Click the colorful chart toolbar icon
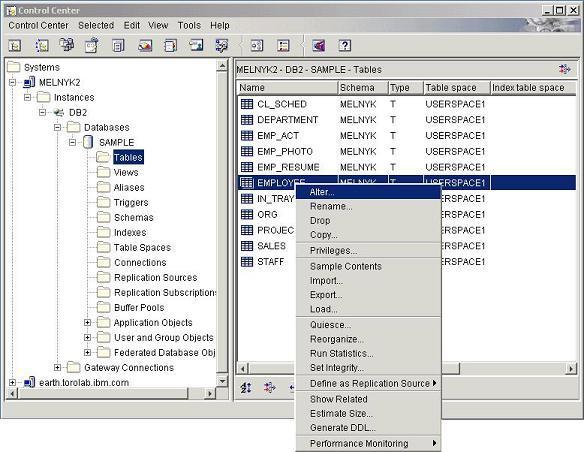Image resolution: width=584 pixels, height=452 pixels. point(145,46)
